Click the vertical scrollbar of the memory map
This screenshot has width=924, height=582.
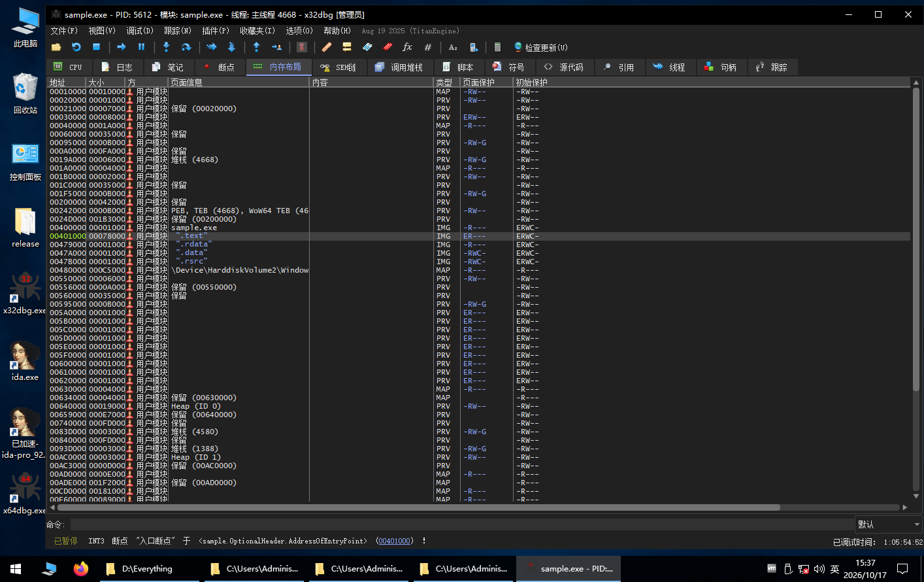(916, 239)
